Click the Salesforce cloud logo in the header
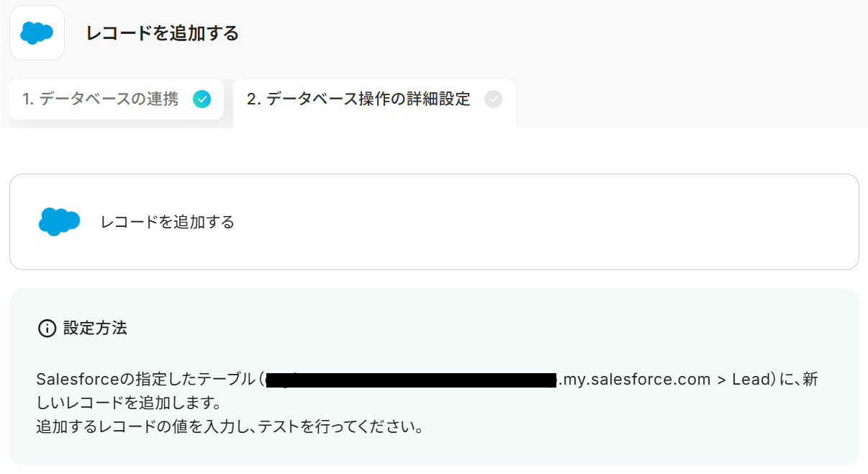The image size is (868, 474). (37, 33)
